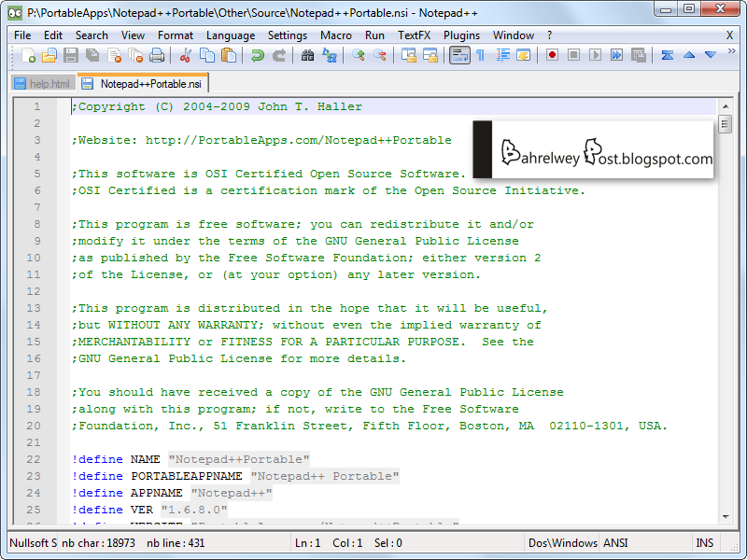
Task: Open the Plugins menu
Action: 461,35
